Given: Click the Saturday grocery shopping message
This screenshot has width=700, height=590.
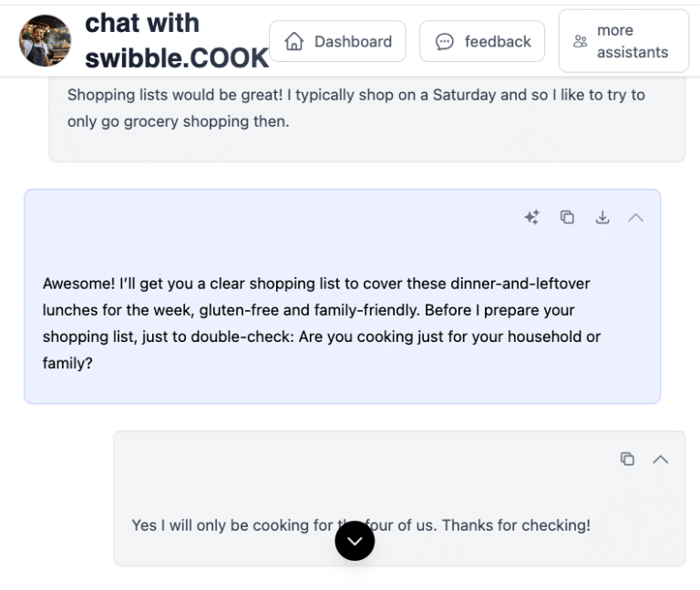Looking at the screenshot, I should [355, 108].
